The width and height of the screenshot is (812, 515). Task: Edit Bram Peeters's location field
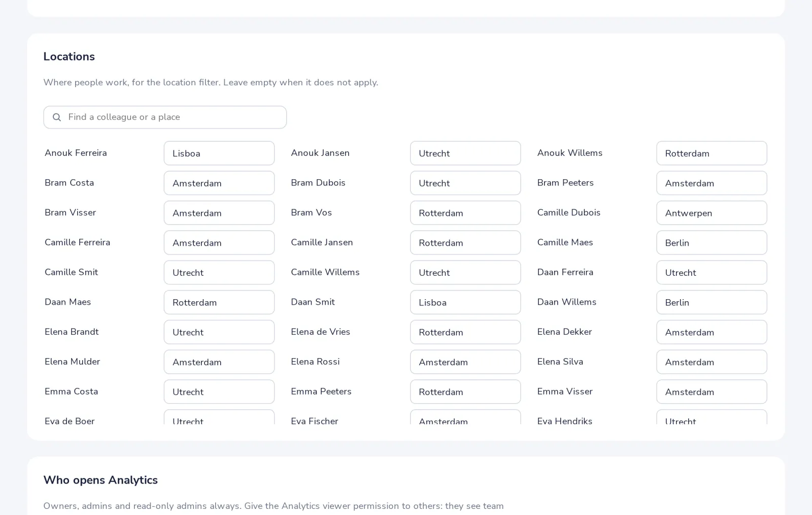pyautogui.click(x=712, y=183)
